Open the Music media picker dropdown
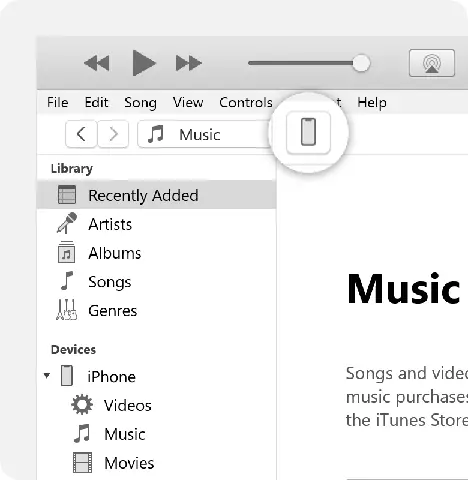 [x=204, y=134]
